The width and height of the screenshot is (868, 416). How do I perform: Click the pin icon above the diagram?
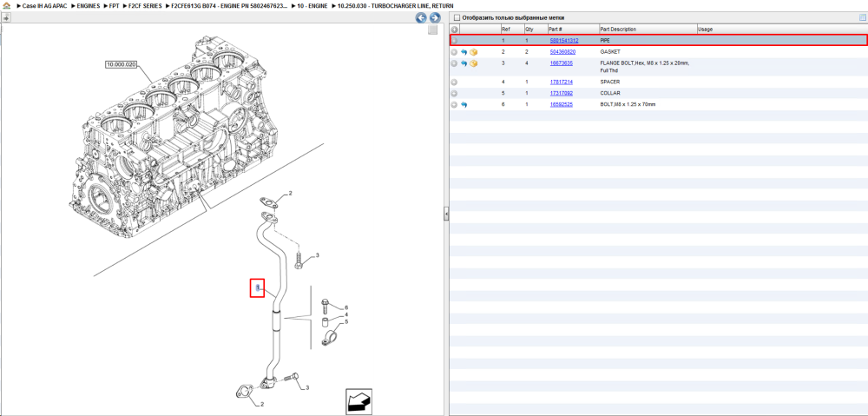[5, 17]
